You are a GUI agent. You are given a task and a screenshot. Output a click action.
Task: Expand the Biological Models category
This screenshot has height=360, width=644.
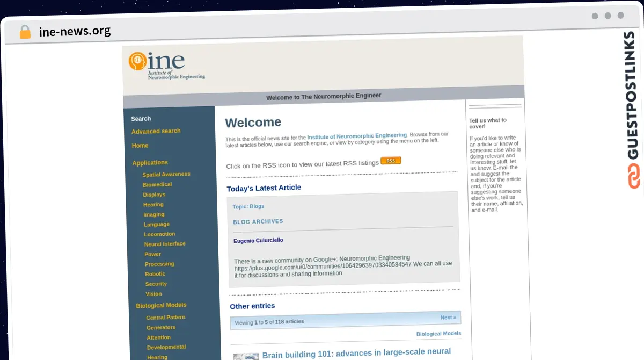161,305
